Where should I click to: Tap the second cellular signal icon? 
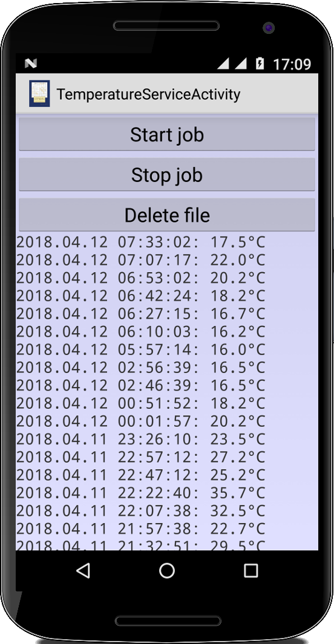[x=241, y=63]
